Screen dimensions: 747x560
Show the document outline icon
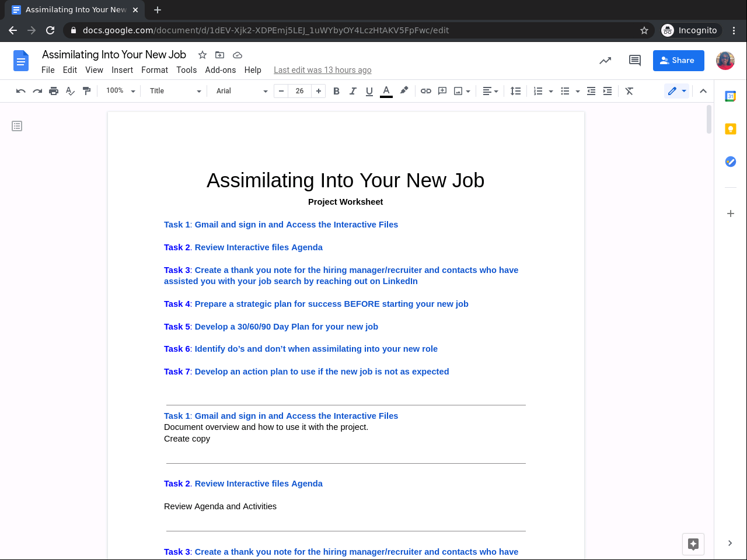[x=17, y=126]
